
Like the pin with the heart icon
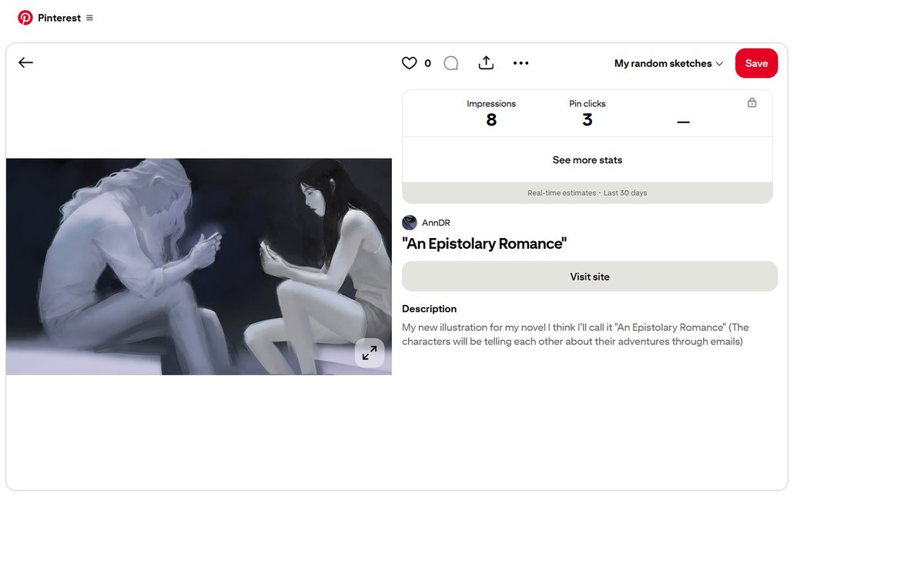(x=409, y=63)
